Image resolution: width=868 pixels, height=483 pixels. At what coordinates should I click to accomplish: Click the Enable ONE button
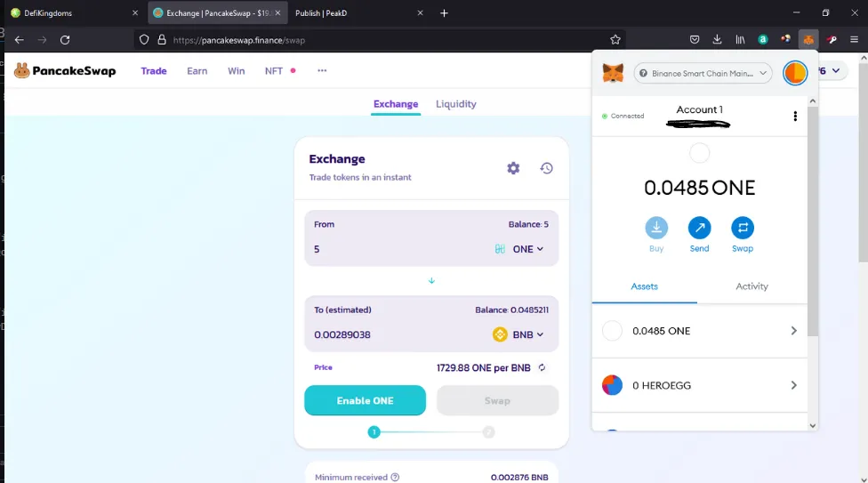(x=366, y=400)
